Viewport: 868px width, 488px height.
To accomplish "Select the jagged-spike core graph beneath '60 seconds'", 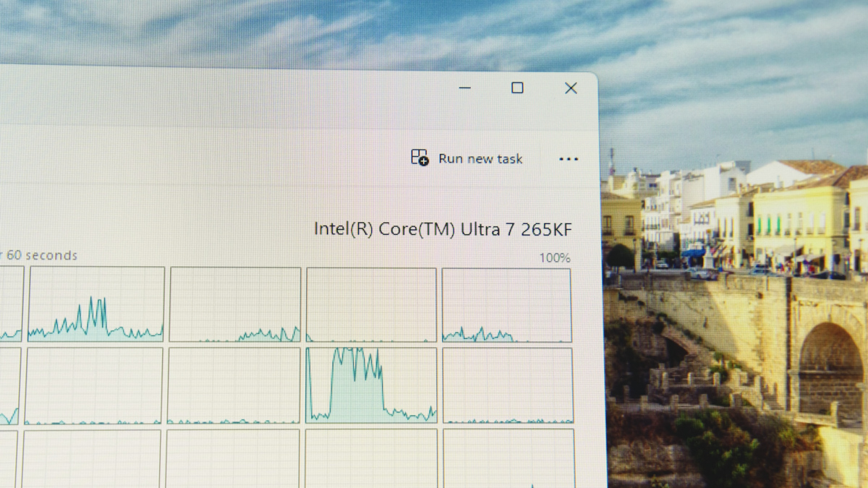I will click(x=96, y=304).
